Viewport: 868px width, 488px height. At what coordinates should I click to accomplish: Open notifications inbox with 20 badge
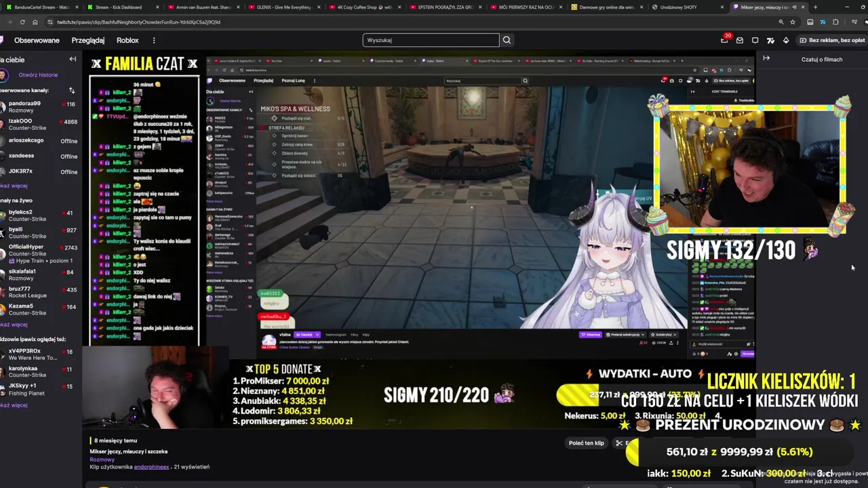click(x=724, y=40)
